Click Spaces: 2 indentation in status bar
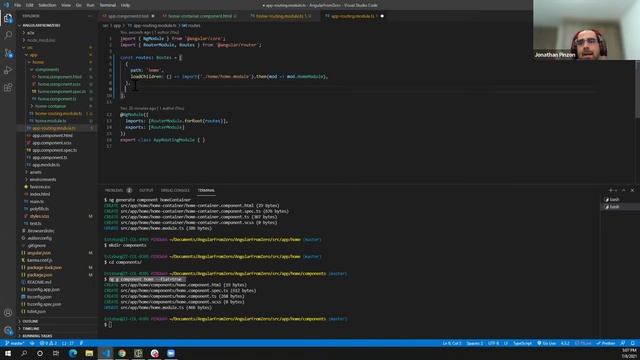This screenshot has height=360, width=640. pyautogui.click(x=474, y=343)
